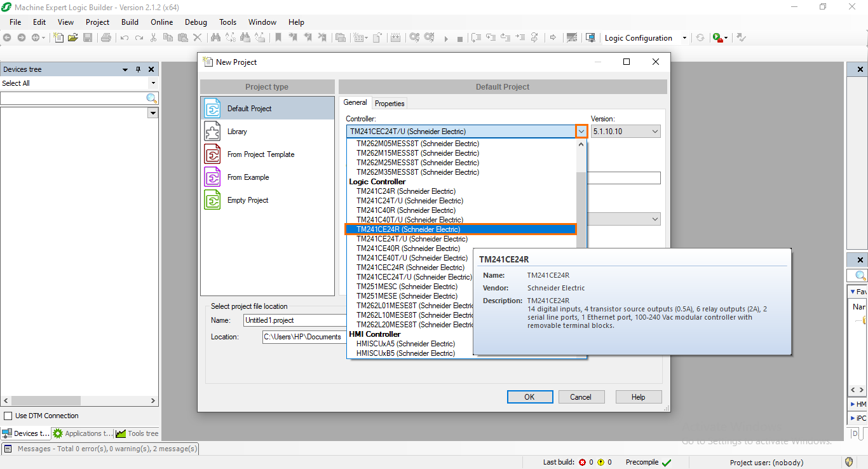This screenshot has width=868, height=469.
Task: Open the Tools menu
Action: [x=227, y=22]
